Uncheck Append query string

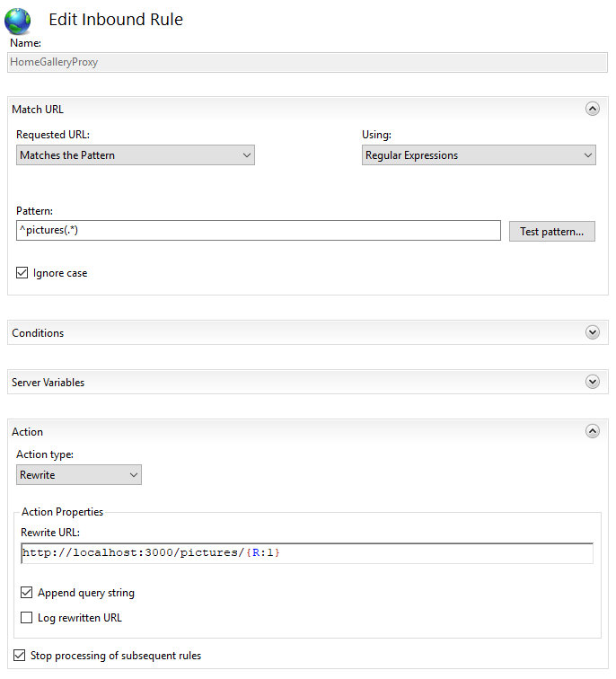coord(27,593)
